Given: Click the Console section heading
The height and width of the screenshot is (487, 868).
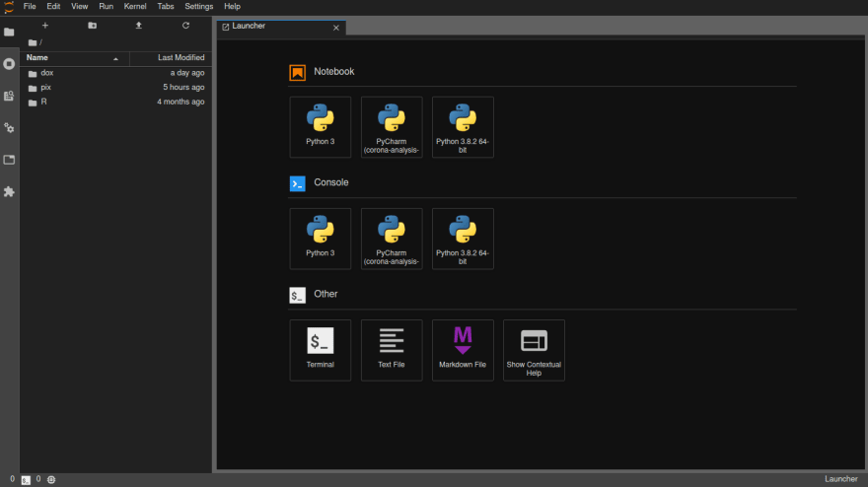Looking at the screenshot, I should (x=331, y=182).
